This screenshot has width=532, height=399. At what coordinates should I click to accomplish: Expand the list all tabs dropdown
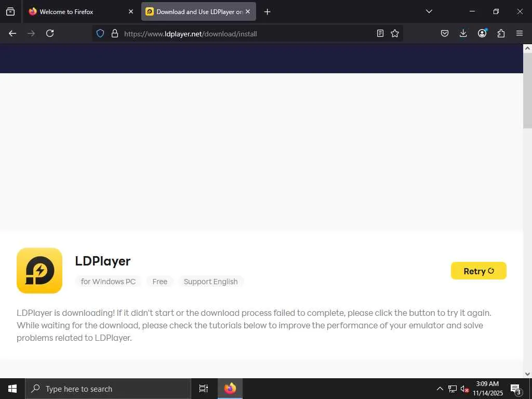click(x=429, y=11)
